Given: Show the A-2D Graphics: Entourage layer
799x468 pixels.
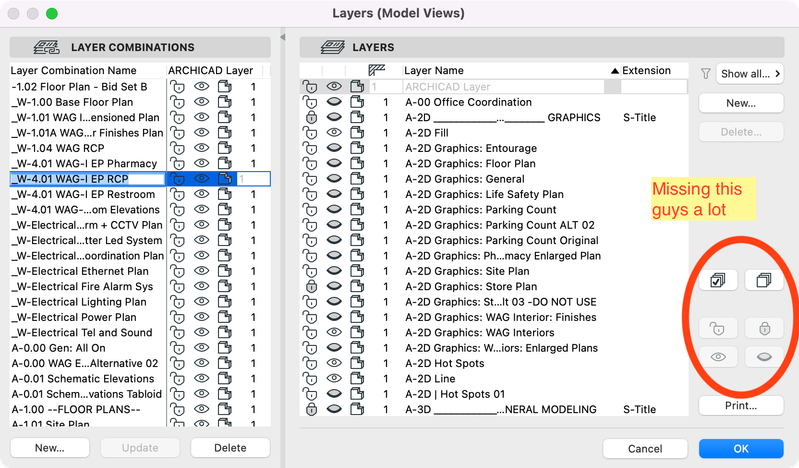Looking at the screenshot, I should tap(334, 148).
